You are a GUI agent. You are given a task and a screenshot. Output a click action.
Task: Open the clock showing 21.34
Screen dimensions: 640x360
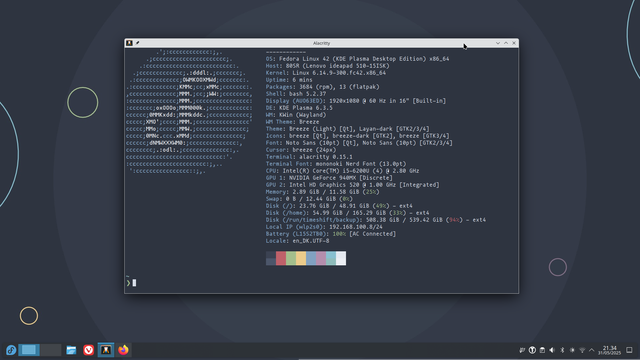point(609,350)
